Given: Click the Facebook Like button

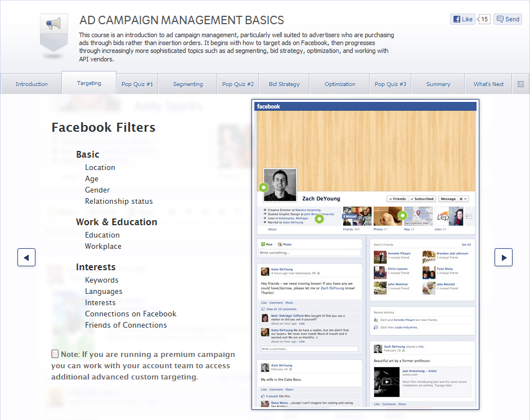Looking at the screenshot, I should coord(462,19).
